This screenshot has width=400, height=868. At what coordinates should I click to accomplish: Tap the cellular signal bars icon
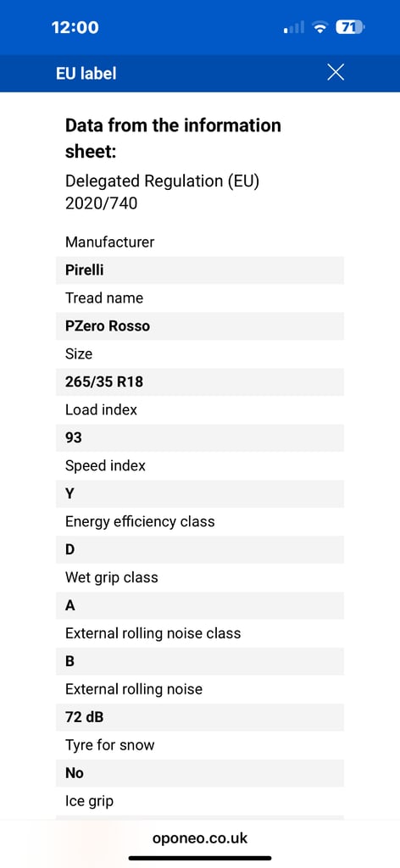pos(294,27)
